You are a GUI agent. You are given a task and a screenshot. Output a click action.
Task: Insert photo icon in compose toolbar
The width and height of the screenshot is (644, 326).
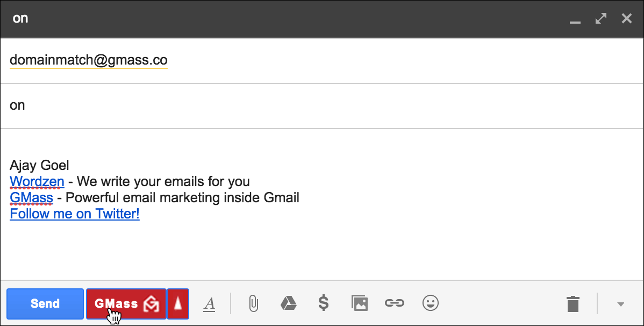[360, 303]
